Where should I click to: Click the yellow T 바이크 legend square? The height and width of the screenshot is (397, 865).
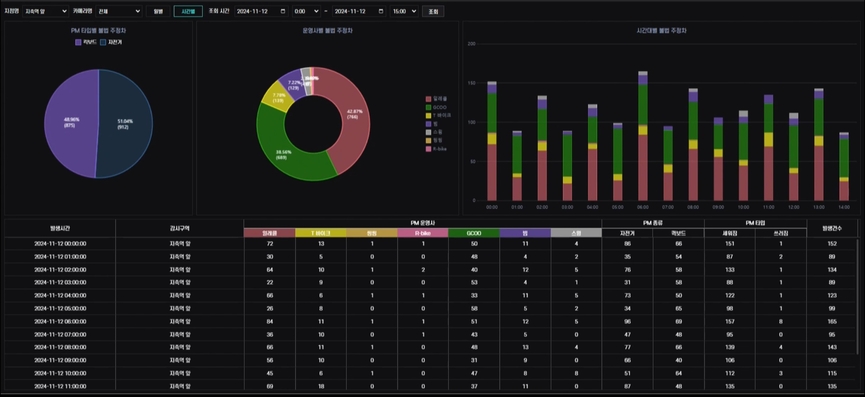click(428, 115)
